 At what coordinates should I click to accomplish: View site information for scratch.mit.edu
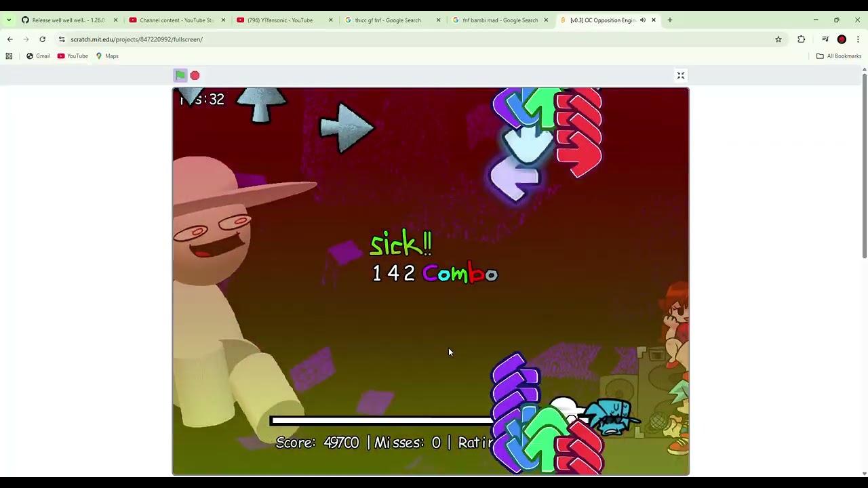click(62, 39)
